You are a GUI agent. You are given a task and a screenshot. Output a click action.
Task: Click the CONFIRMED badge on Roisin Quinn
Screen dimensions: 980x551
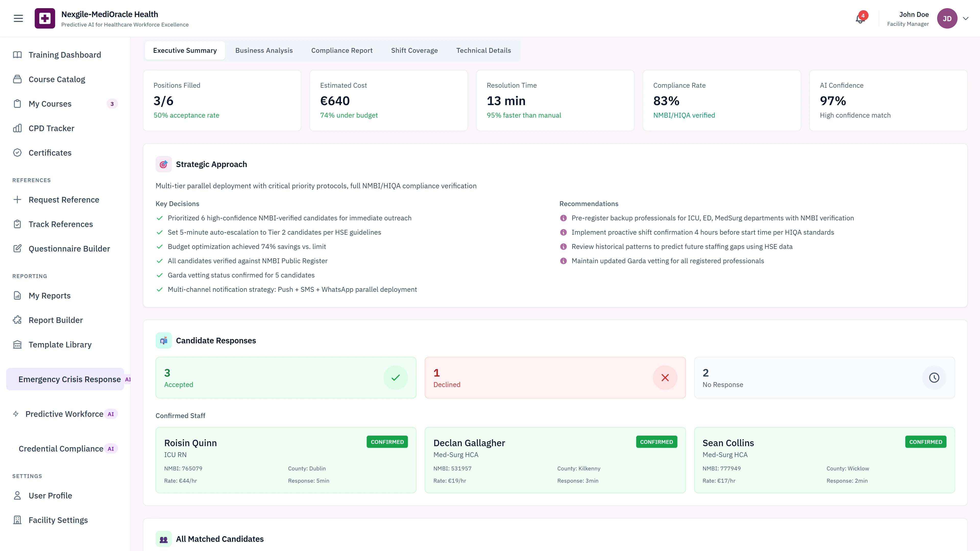point(387,442)
